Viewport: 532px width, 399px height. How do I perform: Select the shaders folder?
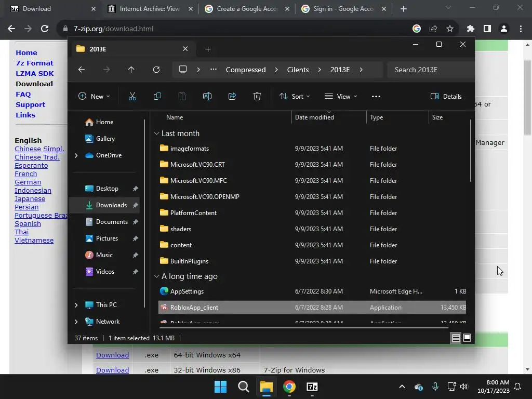click(312, 229)
